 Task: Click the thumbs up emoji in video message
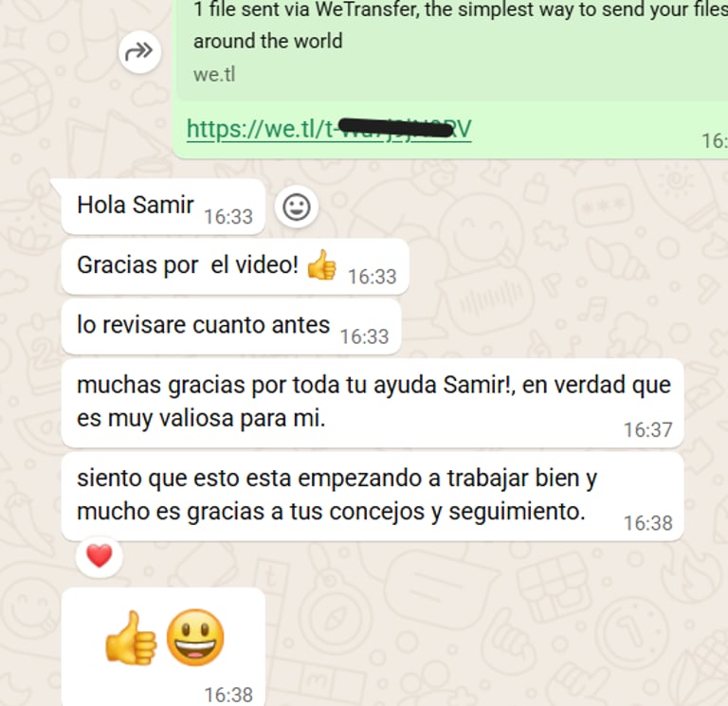coord(321,265)
